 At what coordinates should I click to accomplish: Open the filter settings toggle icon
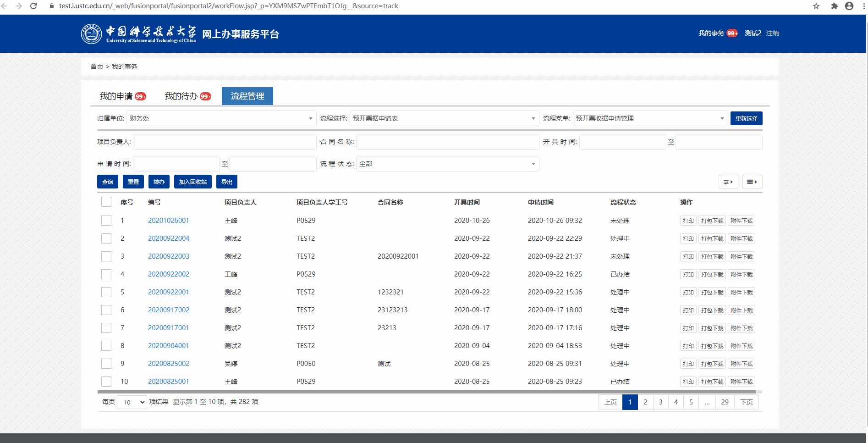coord(728,182)
